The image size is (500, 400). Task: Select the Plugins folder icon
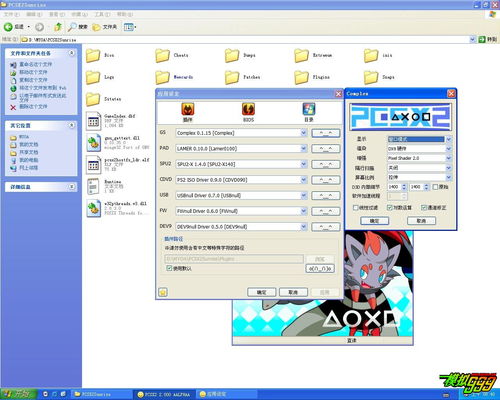301,77
